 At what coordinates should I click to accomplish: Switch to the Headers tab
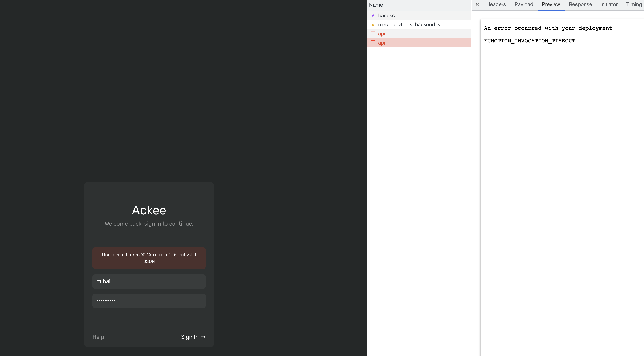tap(496, 4)
